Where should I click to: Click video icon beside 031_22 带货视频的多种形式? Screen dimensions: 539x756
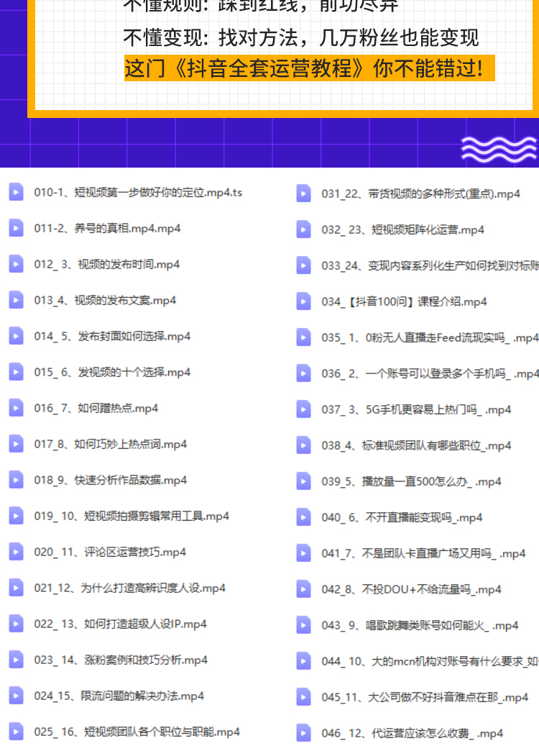(x=303, y=193)
